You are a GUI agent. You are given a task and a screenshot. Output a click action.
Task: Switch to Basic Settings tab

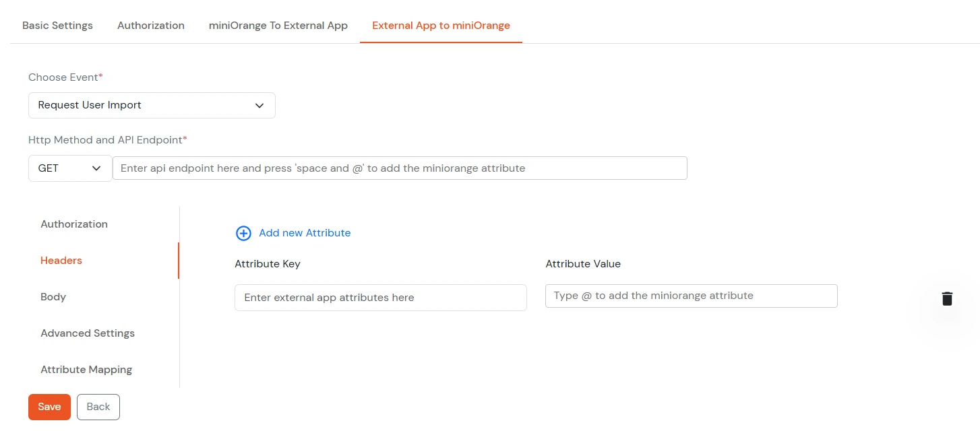57,26
